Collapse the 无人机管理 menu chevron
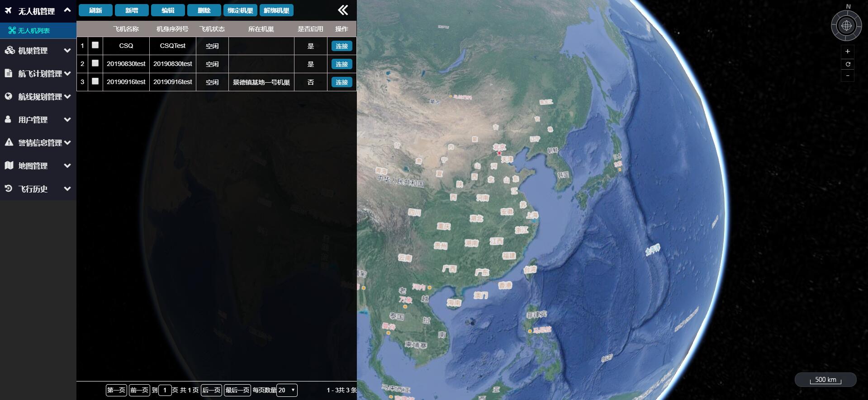The image size is (868, 400). coord(67,9)
